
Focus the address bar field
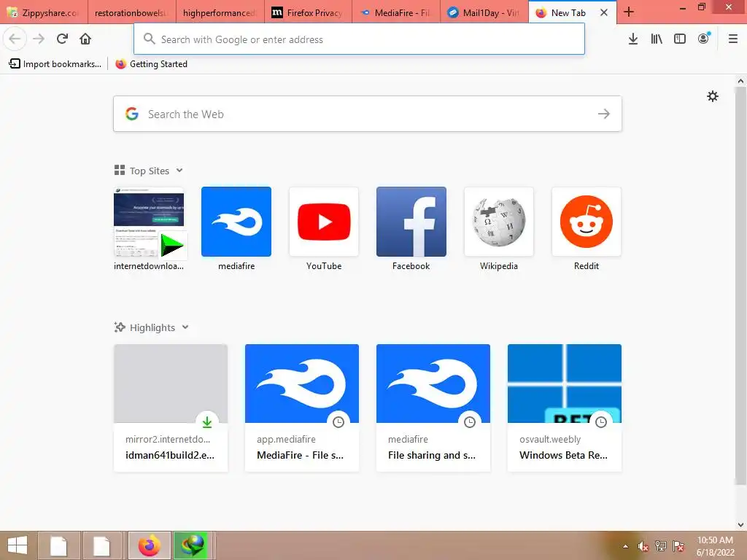pos(359,39)
